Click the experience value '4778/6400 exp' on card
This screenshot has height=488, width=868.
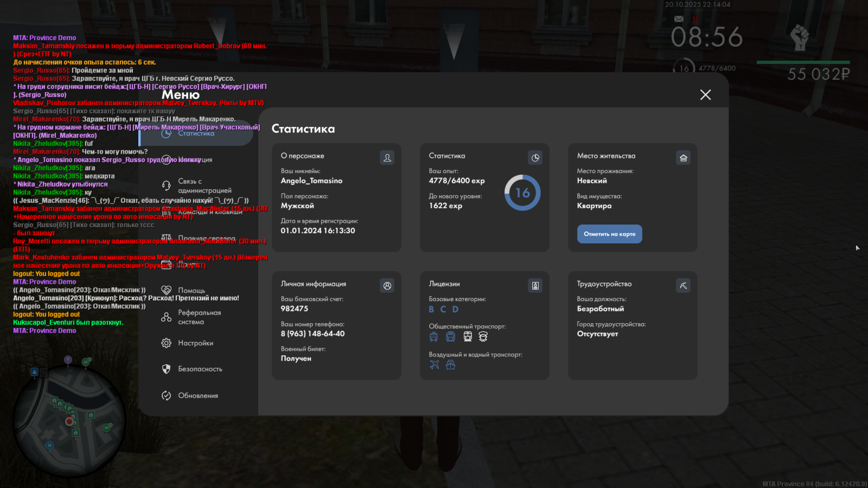[457, 181]
